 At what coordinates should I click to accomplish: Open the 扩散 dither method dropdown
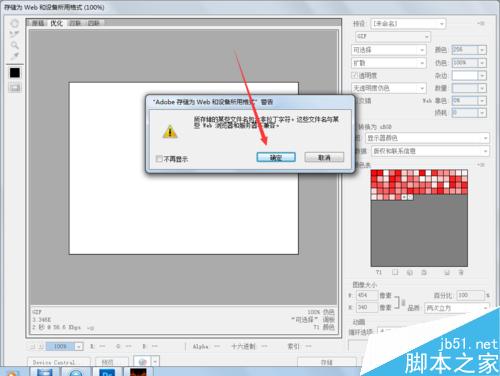pos(389,63)
